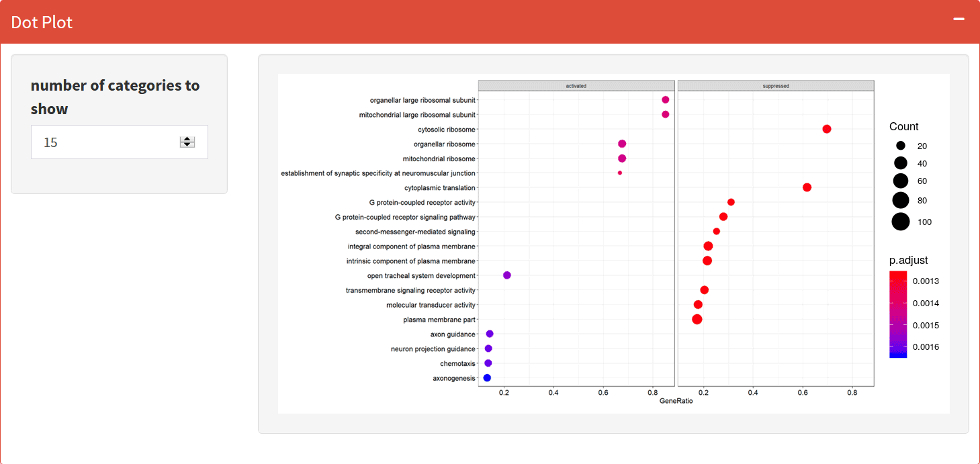Screen dimensions: 980x464
Task: Select the 'activated' facet header strip
Action: tap(576, 86)
